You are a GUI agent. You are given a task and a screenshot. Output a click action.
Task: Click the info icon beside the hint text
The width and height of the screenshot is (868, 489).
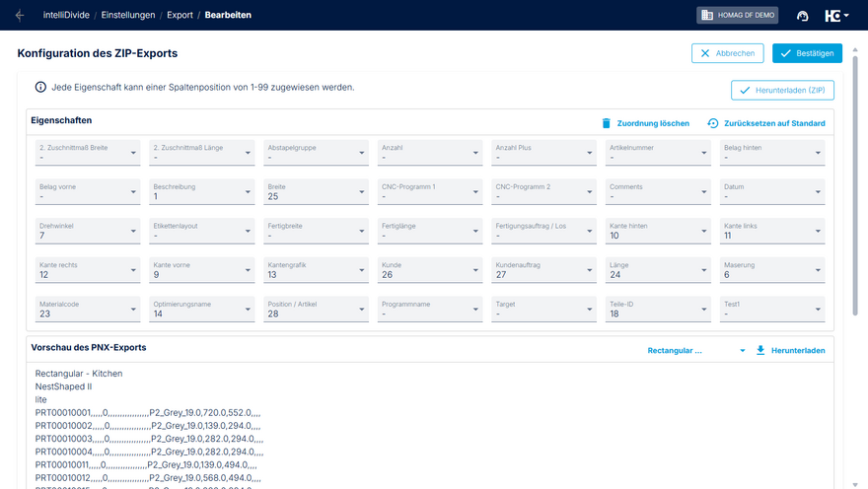tap(40, 87)
